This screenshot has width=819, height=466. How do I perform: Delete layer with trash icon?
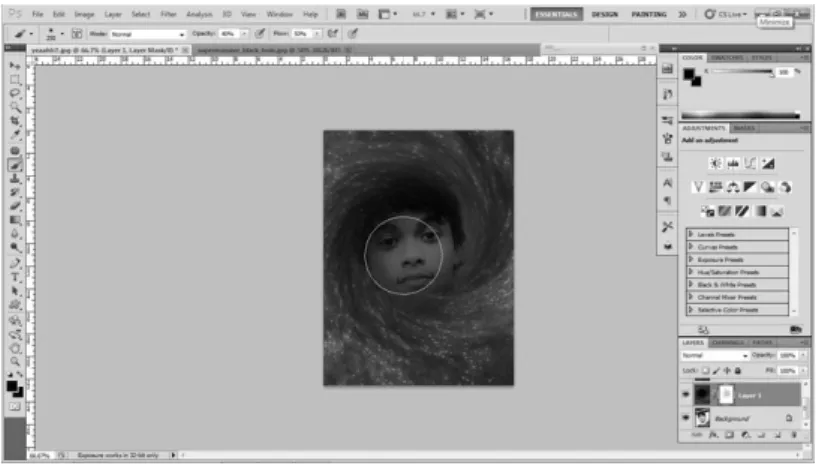pyautogui.click(x=793, y=435)
